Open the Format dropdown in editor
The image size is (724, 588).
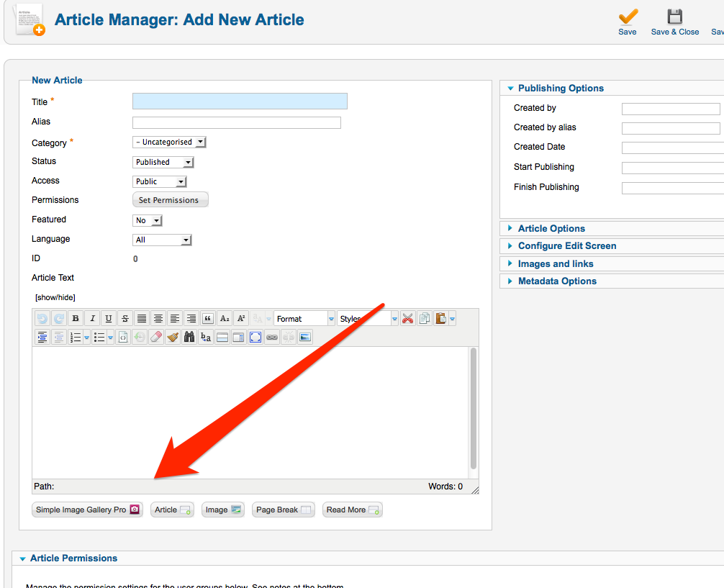pyautogui.click(x=304, y=319)
